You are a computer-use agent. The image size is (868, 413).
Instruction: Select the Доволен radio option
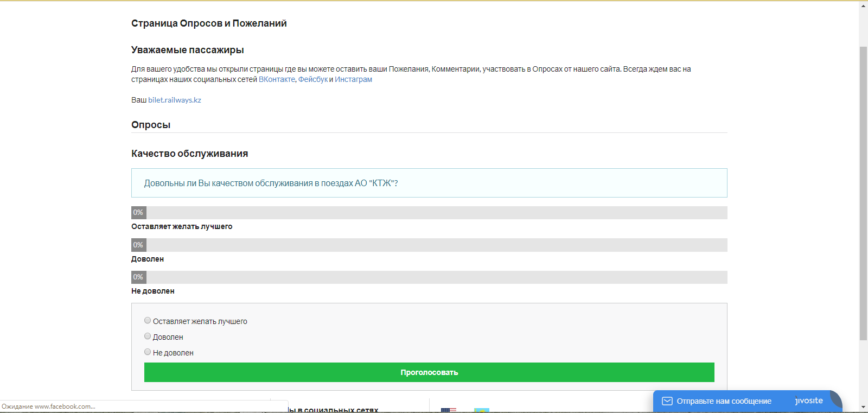click(148, 336)
